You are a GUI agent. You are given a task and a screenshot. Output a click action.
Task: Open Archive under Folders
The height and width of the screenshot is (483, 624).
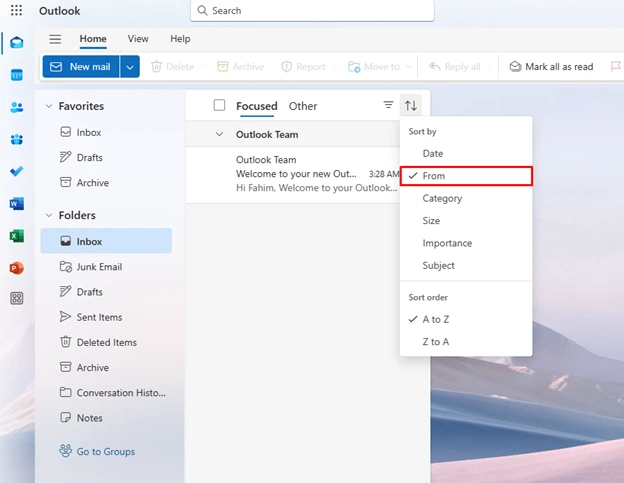pos(106,367)
